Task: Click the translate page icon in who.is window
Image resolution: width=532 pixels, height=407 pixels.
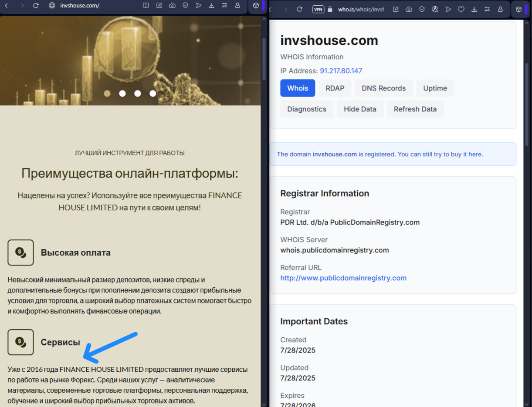Action: coord(435,9)
